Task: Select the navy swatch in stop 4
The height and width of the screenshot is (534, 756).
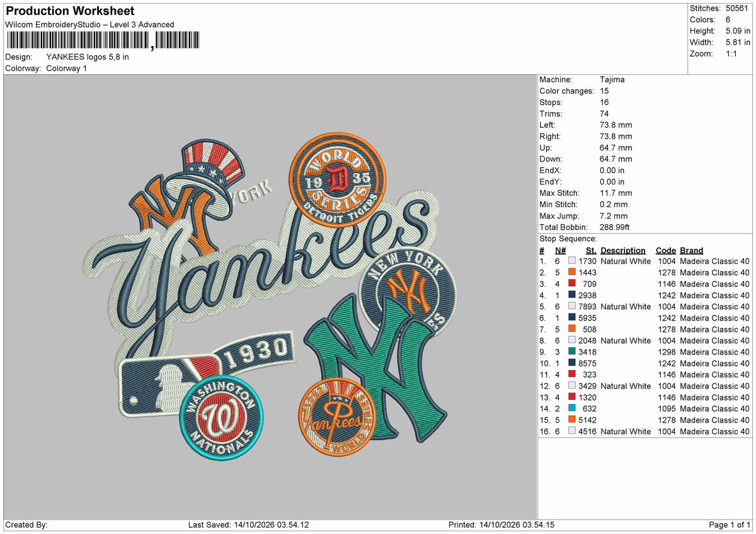Action: [572, 295]
